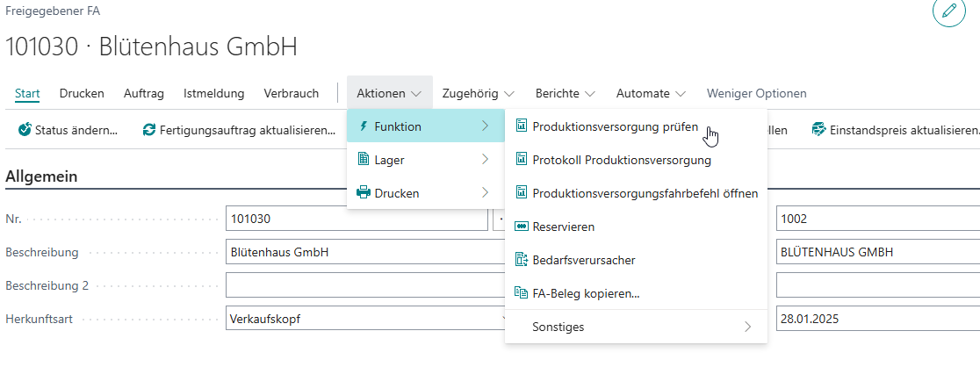Open the Berichte dropdown menu

565,93
